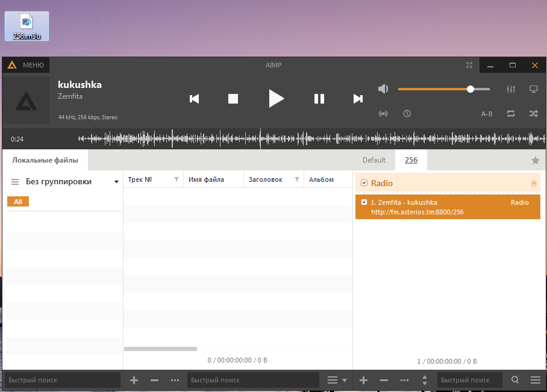The image size is (547, 392).
Task: Open the visualization screen icon
Action: tap(533, 89)
